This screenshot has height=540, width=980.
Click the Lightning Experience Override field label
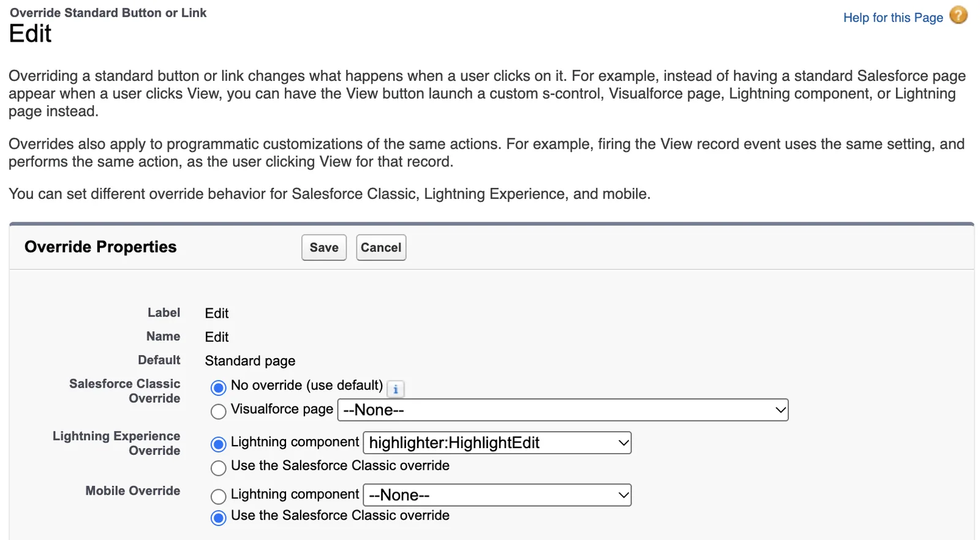click(116, 443)
